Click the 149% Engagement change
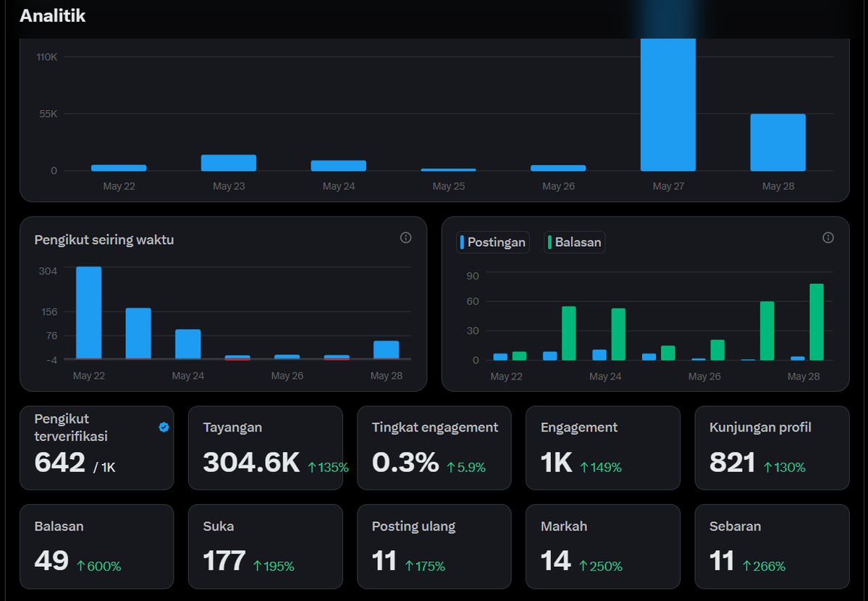Screen dimensions: 868x601 tap(601, 468)
